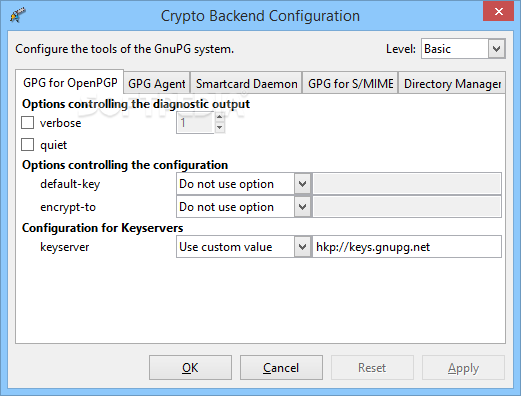The image size is (521, 396).
Task: Switch to the GPG Agent tab
Action: click(x=157, y=83)
